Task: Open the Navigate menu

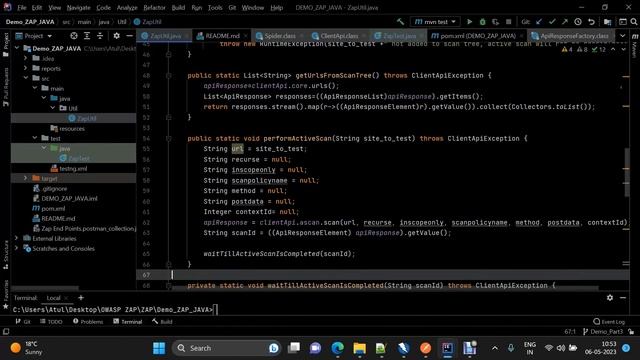Action: pyautogui.click(x=78, y=7)
